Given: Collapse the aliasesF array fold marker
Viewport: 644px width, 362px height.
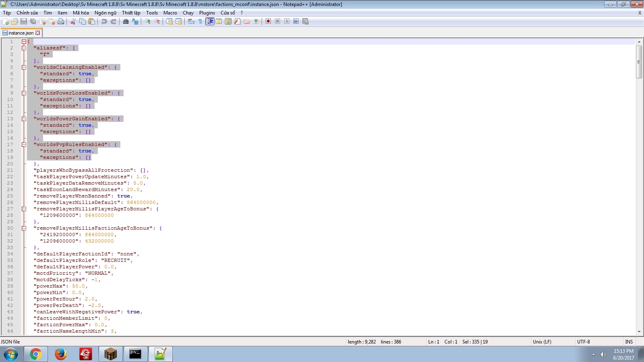Looking at the screenshot, I should coord(24,48).
